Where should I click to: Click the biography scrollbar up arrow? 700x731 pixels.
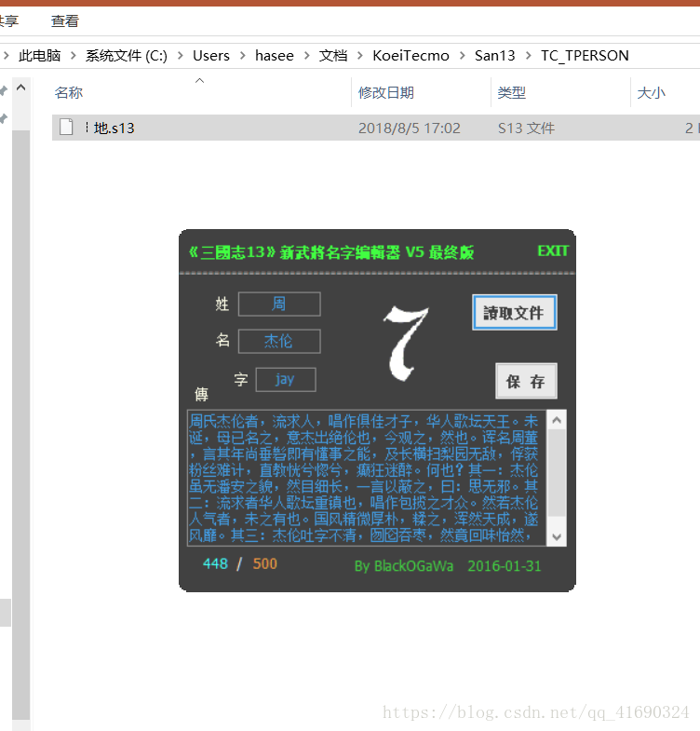pyautogui.click(x=557, y=421)
